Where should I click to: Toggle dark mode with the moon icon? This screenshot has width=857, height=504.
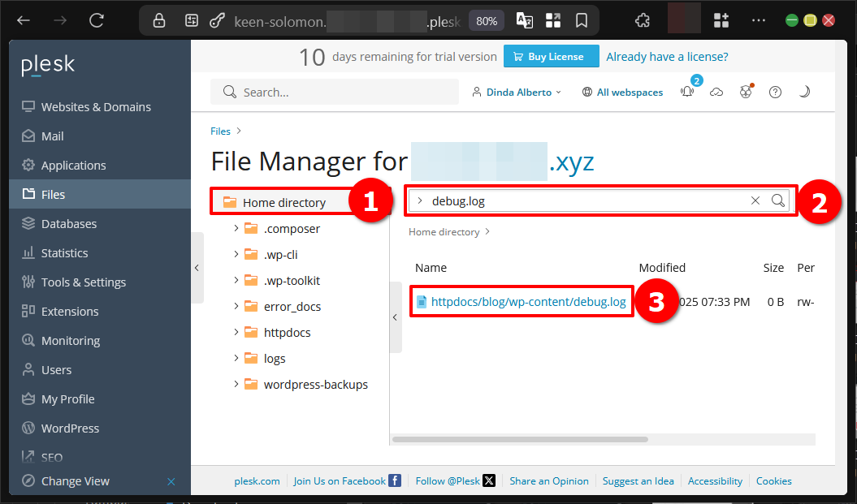click(804, 92)
